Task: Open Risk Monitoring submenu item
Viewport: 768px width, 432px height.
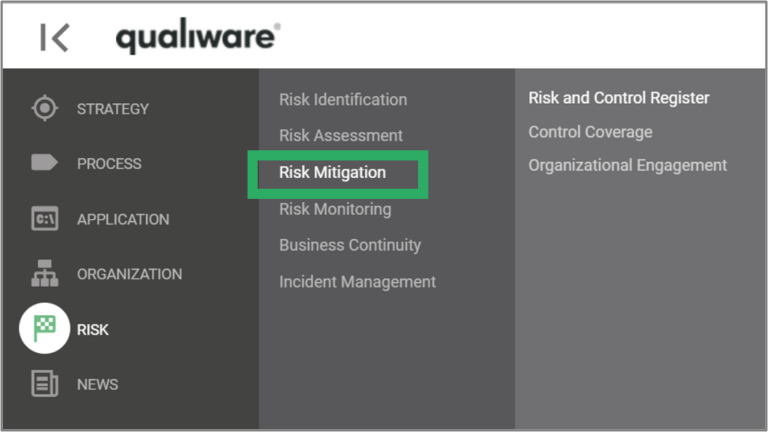Action: 335,209
